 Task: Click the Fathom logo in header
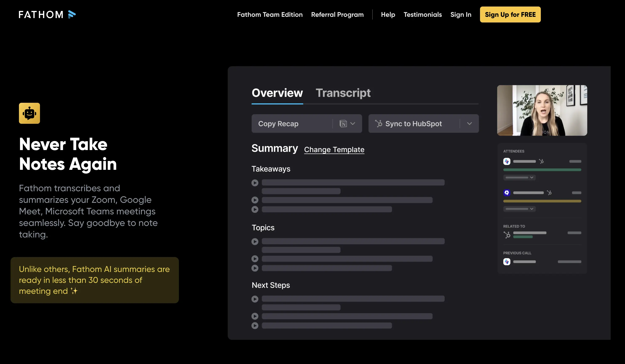coord(47,15)
